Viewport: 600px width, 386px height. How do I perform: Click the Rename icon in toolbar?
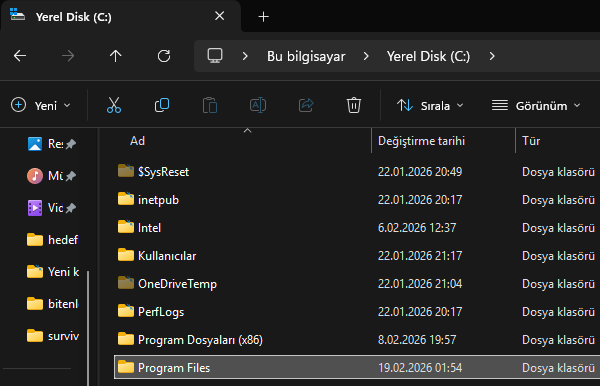pyautogui.click(x=258, y=105)
